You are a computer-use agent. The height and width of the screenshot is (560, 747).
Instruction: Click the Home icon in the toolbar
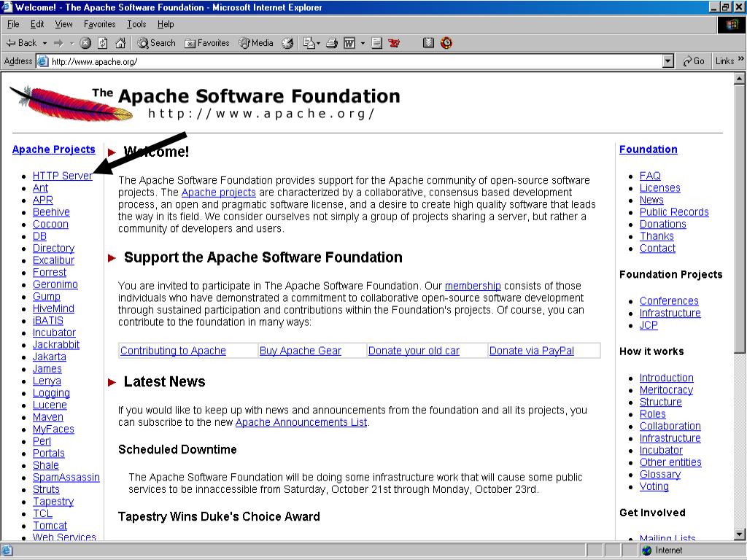[x=120, y=43]
